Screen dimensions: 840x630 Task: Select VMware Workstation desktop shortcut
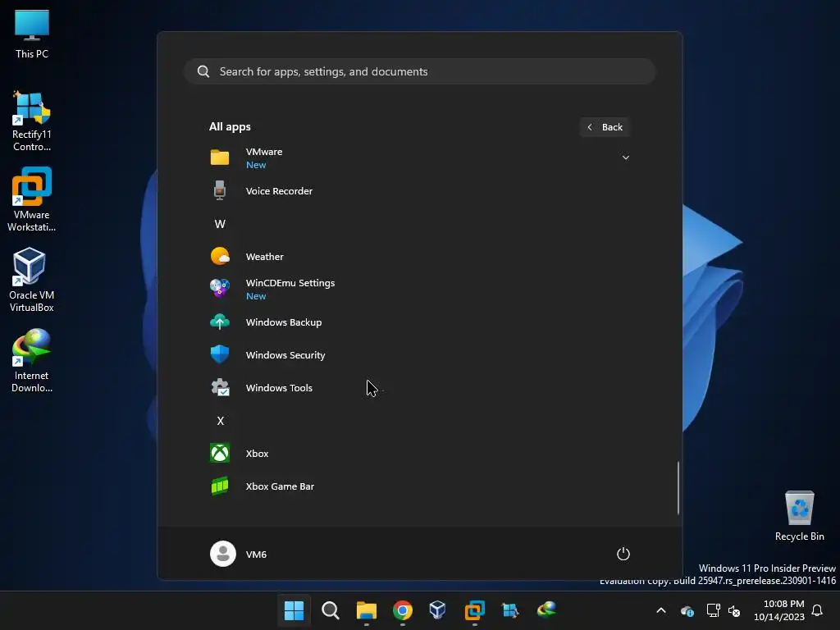32,199
